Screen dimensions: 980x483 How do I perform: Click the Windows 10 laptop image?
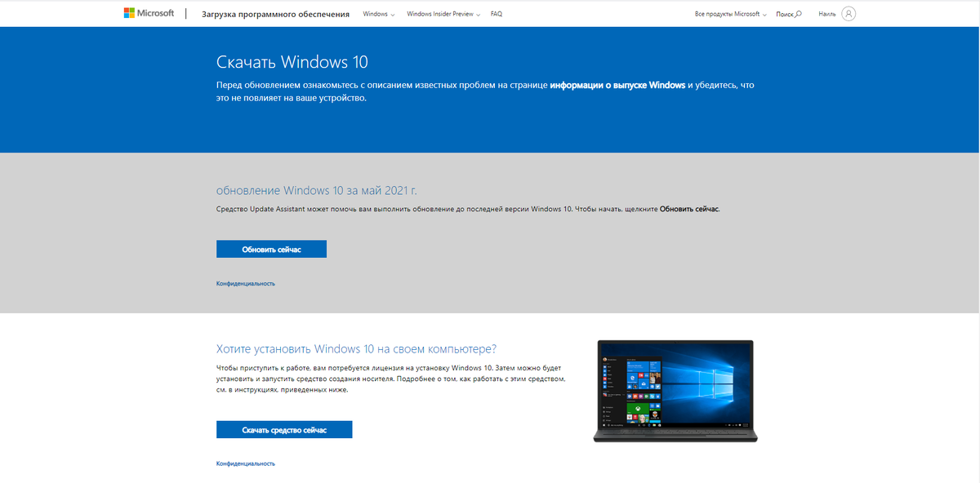click(675, 391)
